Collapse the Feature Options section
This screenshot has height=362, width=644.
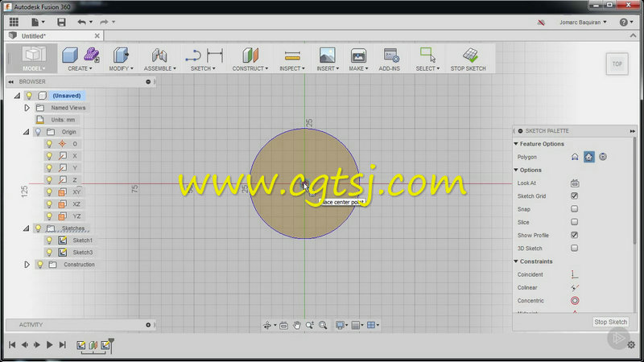tap(516, 144)
